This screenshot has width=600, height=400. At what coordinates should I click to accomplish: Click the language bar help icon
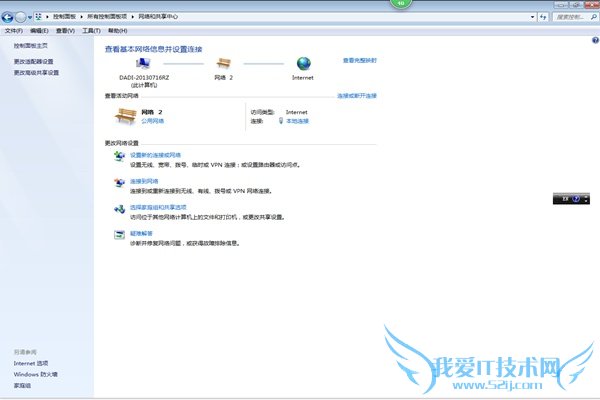pos(576,199)
